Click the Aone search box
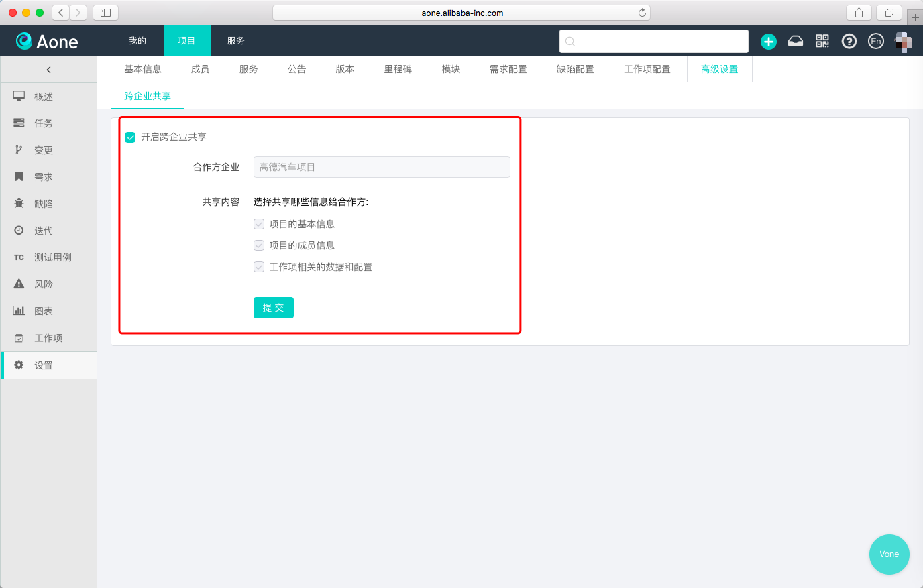 (x=654, y=41)
